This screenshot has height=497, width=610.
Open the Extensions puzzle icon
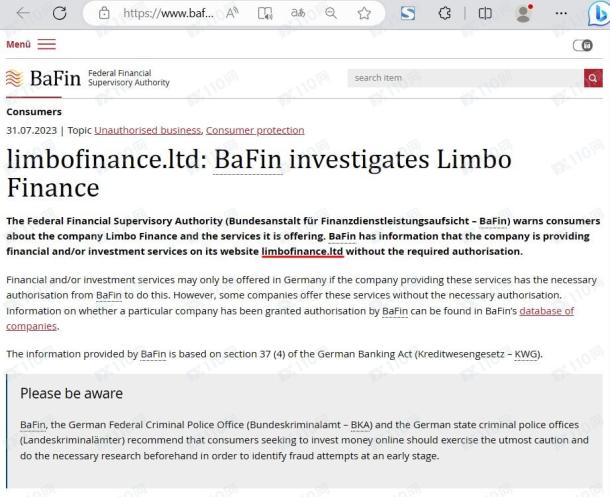click(445, 14)
